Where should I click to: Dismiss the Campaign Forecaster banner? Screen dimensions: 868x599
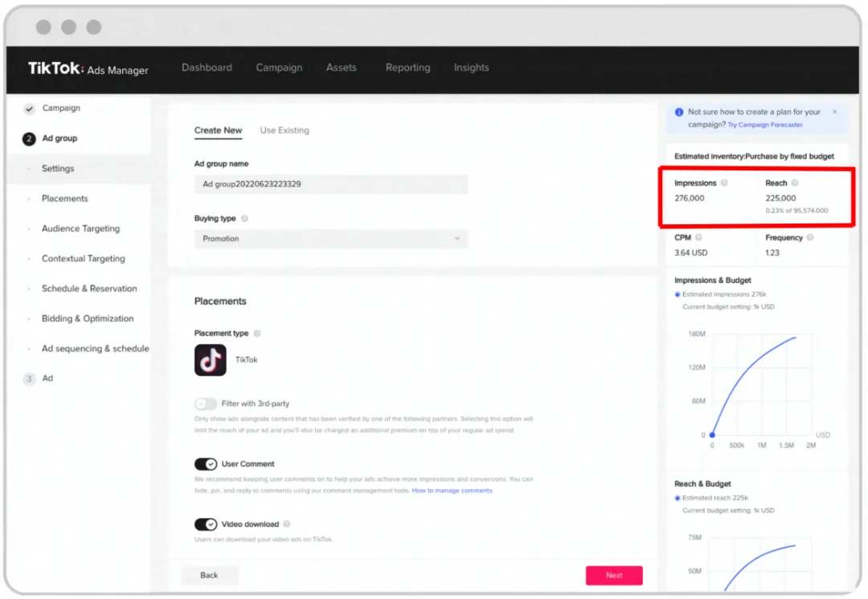[x=834, y=112]
